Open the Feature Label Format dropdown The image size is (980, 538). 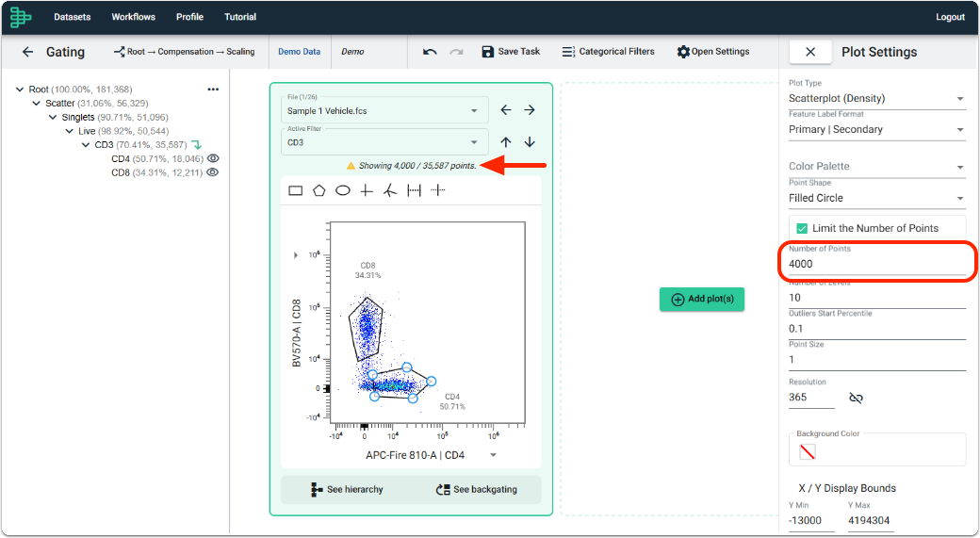coord(877,129)
